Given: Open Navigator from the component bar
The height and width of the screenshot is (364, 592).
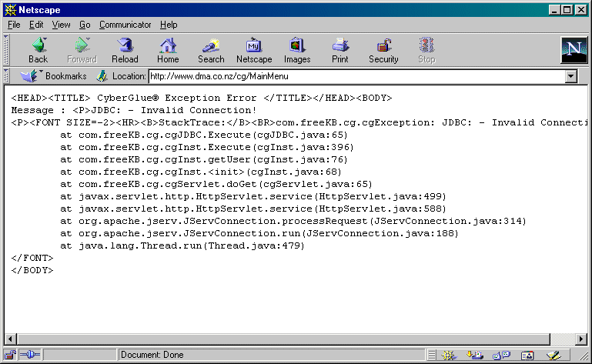Looking at the screenshot, I should 451,355.
